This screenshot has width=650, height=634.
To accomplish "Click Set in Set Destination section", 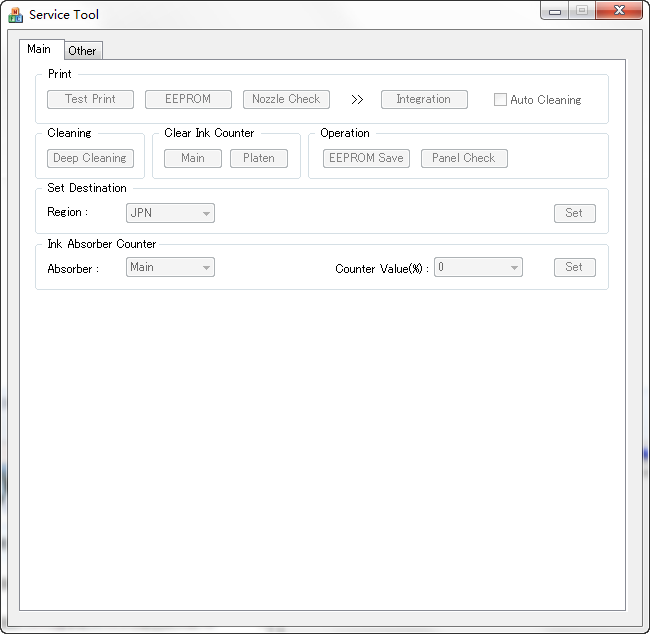I will tap(575, 213).
